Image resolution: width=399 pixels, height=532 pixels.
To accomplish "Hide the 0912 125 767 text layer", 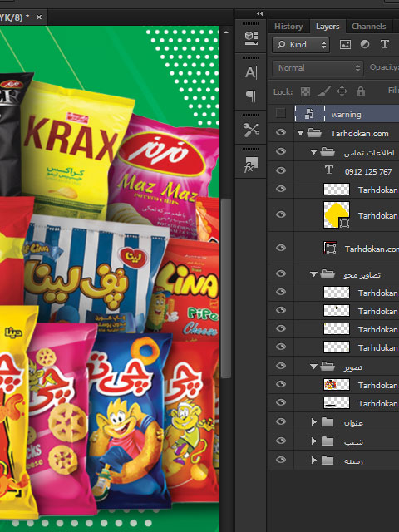I will [281, 170].
